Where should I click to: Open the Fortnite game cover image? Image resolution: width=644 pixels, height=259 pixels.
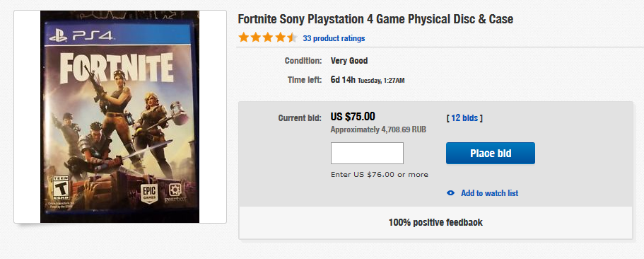pos(119,116)
